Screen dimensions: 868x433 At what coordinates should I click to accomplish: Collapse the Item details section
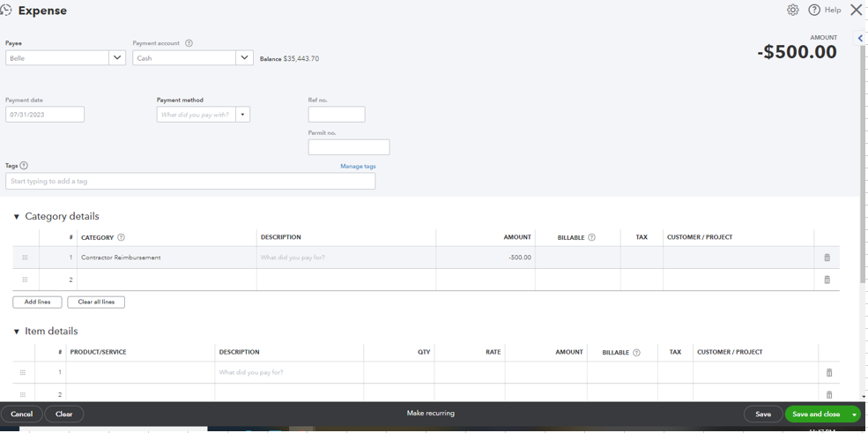[x=16, y=332]
